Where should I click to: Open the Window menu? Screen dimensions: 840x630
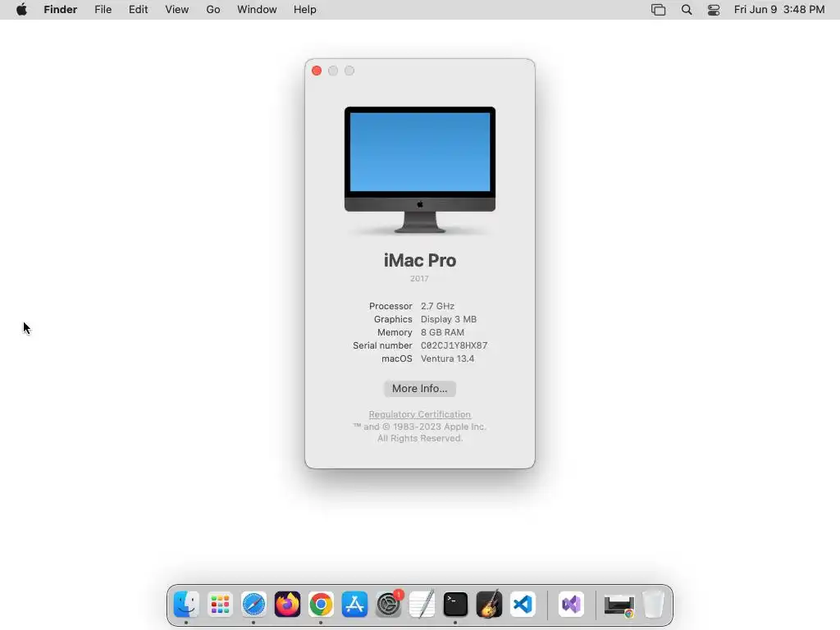(257, 10)
